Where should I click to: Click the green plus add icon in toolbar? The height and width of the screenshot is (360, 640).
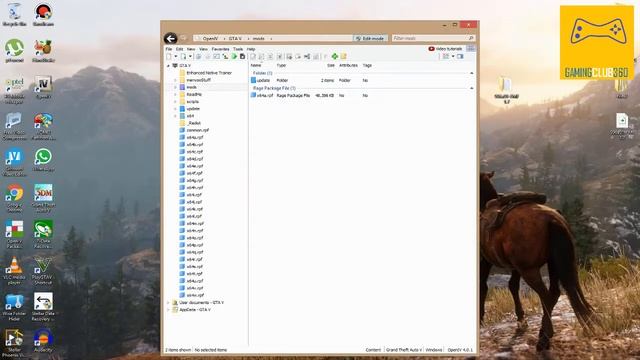click(335, 56)
